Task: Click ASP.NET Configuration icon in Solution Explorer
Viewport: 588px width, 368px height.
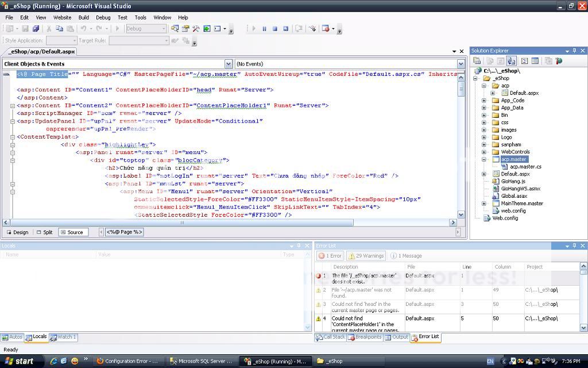Action: pyautogui.click(x=559, y=60)
